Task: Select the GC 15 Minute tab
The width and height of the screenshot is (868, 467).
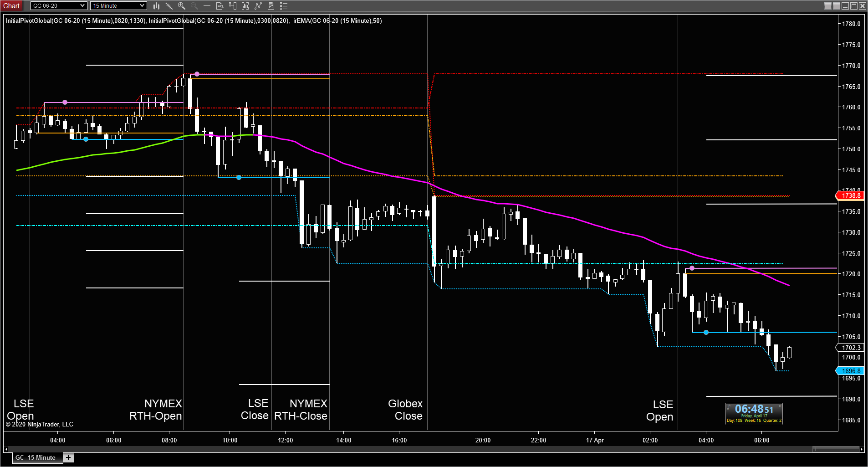Action: 36,457
